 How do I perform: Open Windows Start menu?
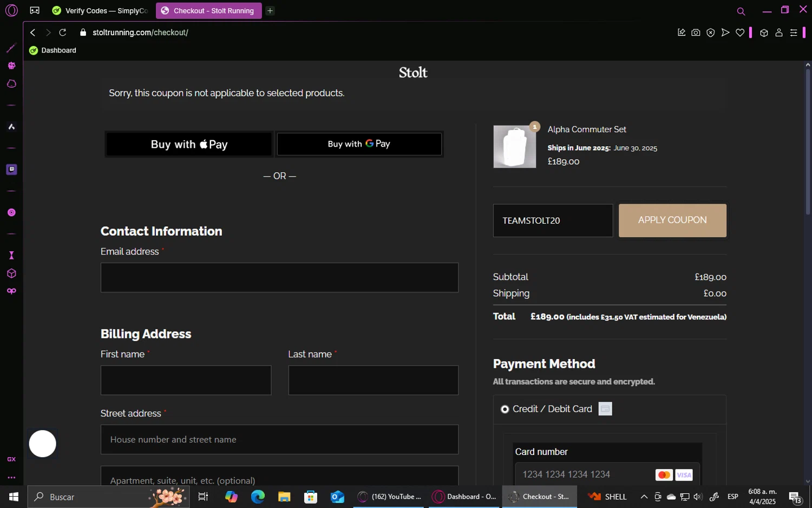14,497
